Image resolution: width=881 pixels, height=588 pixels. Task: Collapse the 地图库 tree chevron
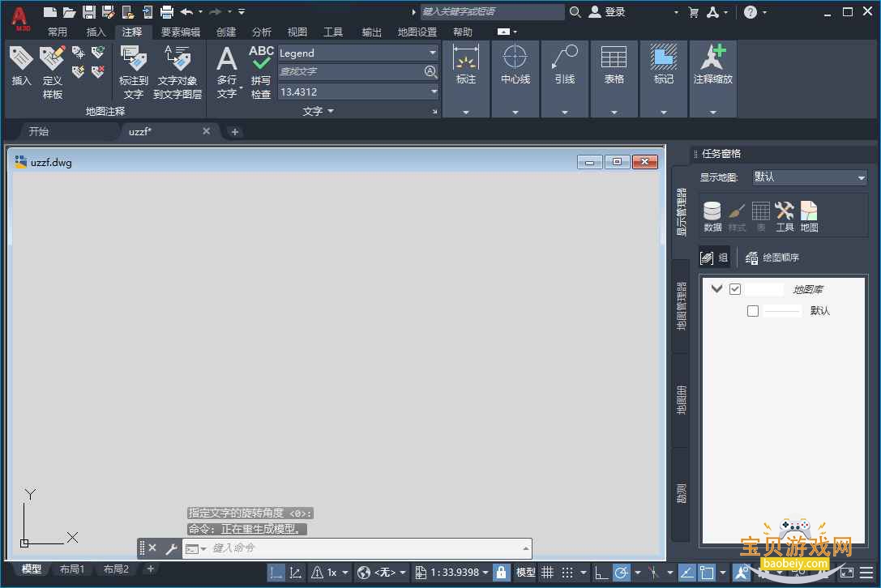[716, 289]
